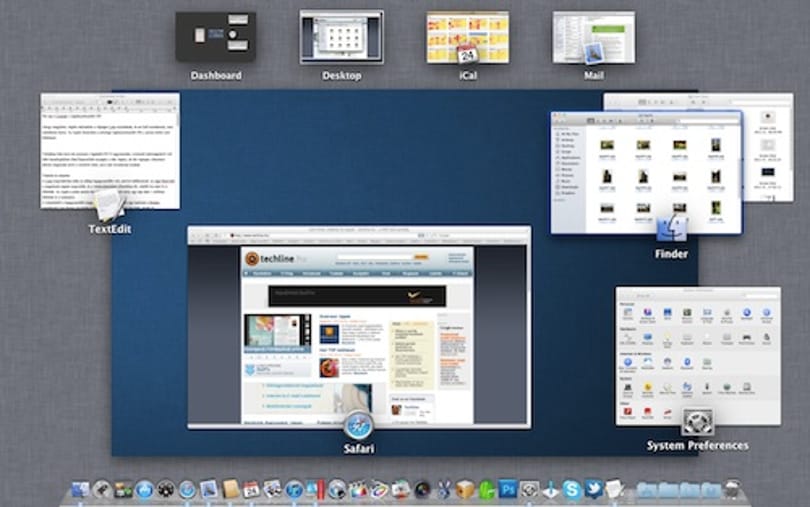Open iTunes in the Dock
Viewport: 810px width, 507px height.
pos(294,489)
